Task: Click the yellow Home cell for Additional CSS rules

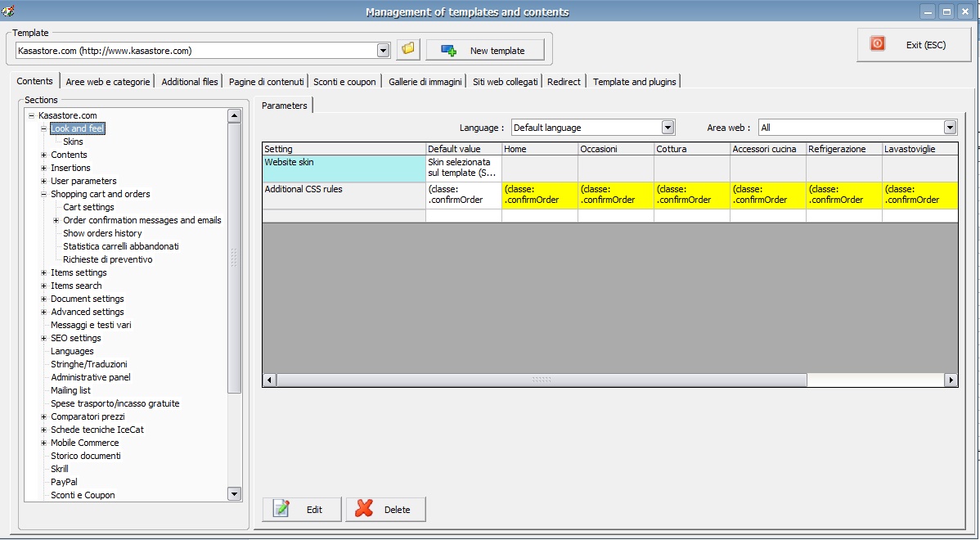Action: 539,195
